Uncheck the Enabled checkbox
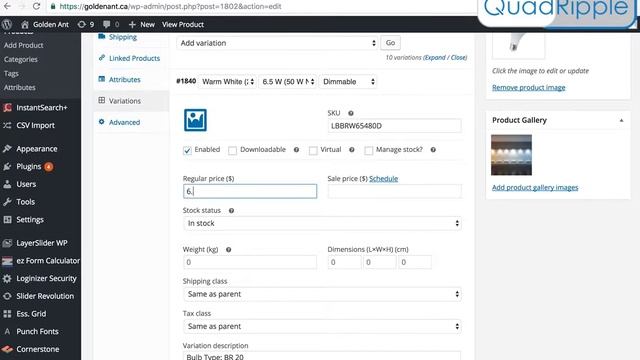This screenshot has width=640, height=360. (x=187, y=150)
